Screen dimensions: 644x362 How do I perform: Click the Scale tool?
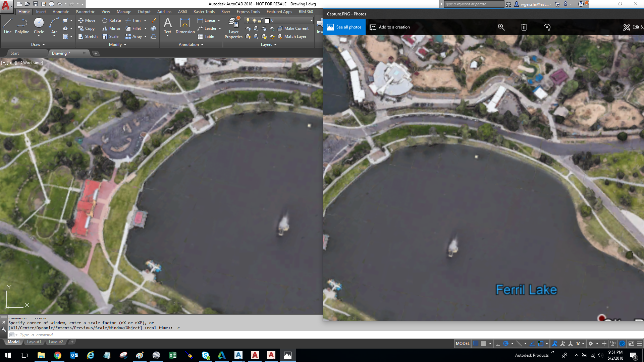click(x=110, y=37)
